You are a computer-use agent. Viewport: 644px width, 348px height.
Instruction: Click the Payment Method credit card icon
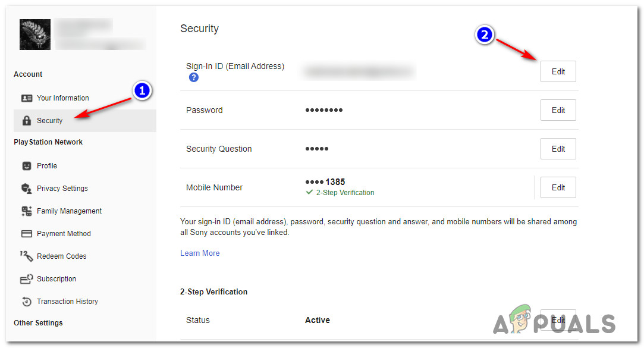coord(27,234)
